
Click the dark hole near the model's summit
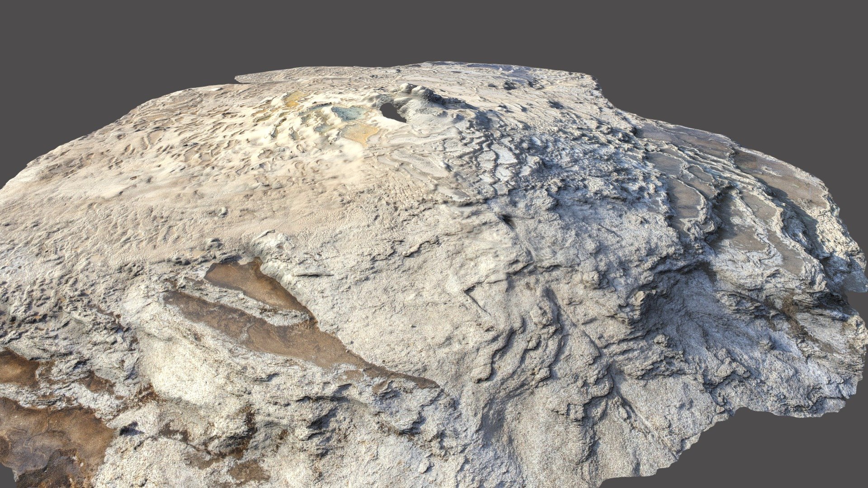(390, 110)
